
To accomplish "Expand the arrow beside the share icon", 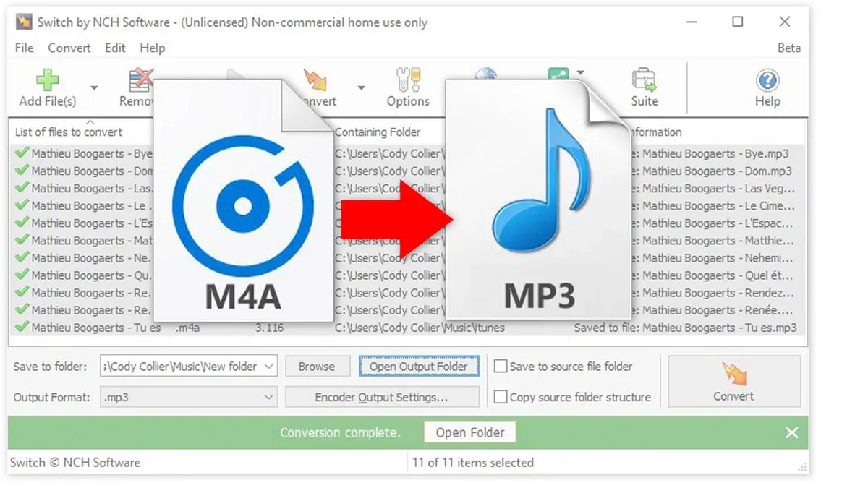I will tap(580, 73).
